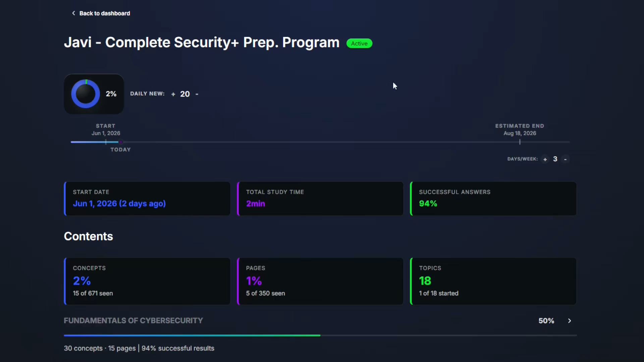Open the Topics 18 card

click(x=493, y=281)
